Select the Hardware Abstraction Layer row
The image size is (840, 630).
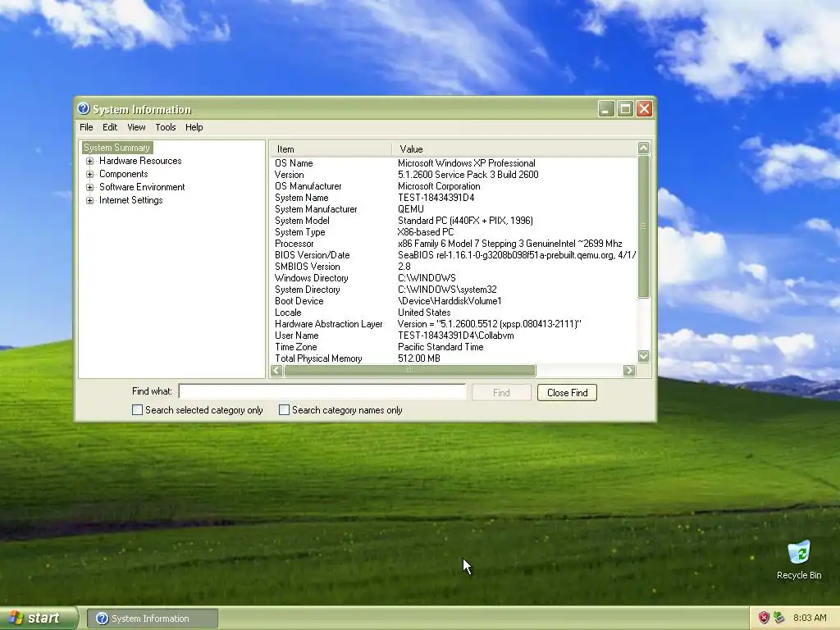tap(453, 324)
